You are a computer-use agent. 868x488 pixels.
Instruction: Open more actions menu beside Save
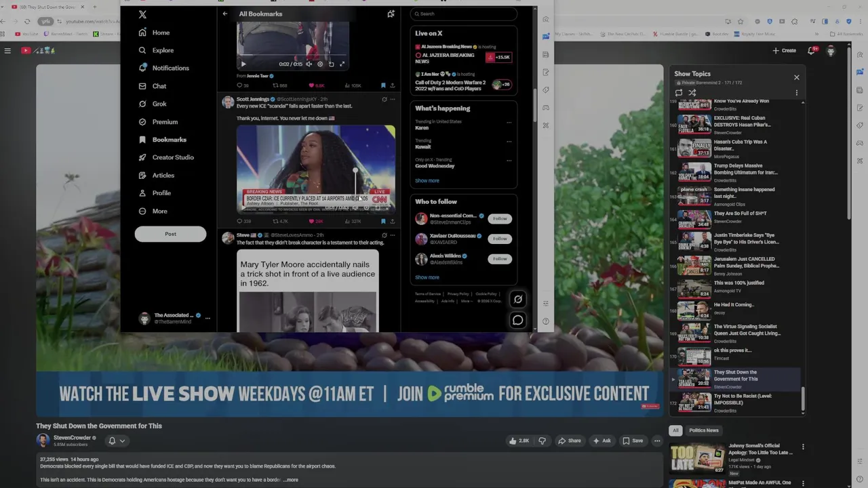(657, 441)
